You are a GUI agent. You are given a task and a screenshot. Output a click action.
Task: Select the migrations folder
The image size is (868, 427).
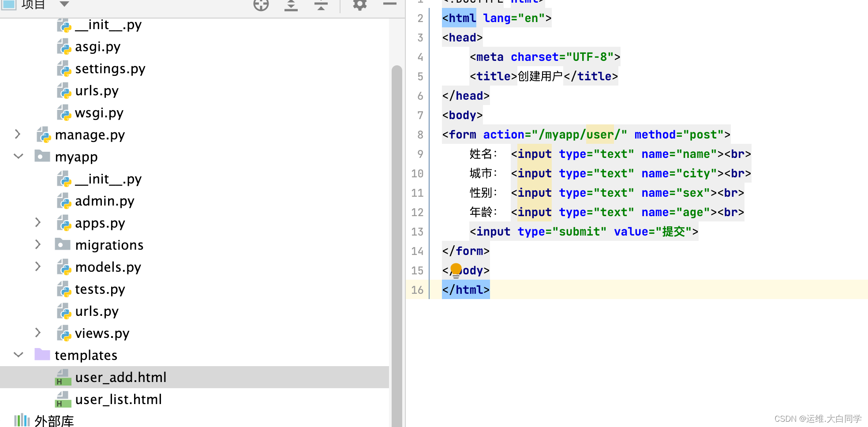(109, 245)
